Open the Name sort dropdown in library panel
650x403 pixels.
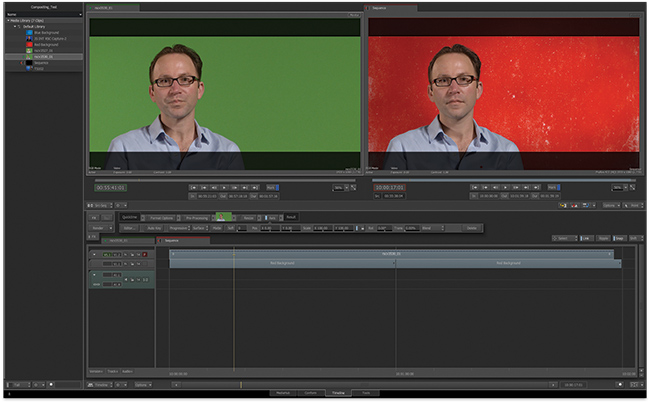40,14
